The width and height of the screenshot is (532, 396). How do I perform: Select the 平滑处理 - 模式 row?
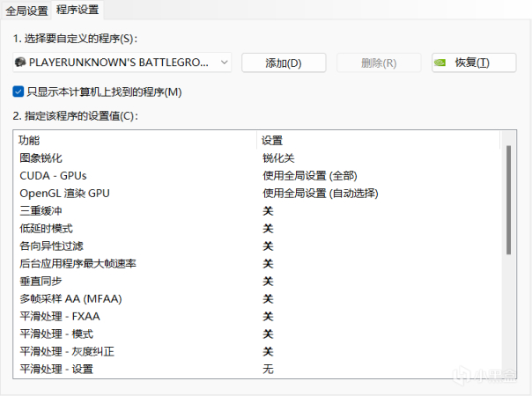pyautogui.click(x=258, y=334)
